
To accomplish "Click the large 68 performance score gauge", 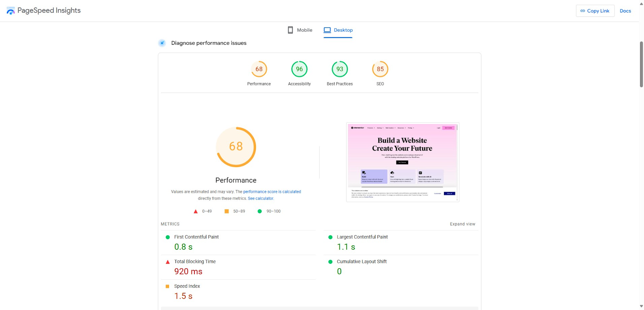I will point(236,147).
